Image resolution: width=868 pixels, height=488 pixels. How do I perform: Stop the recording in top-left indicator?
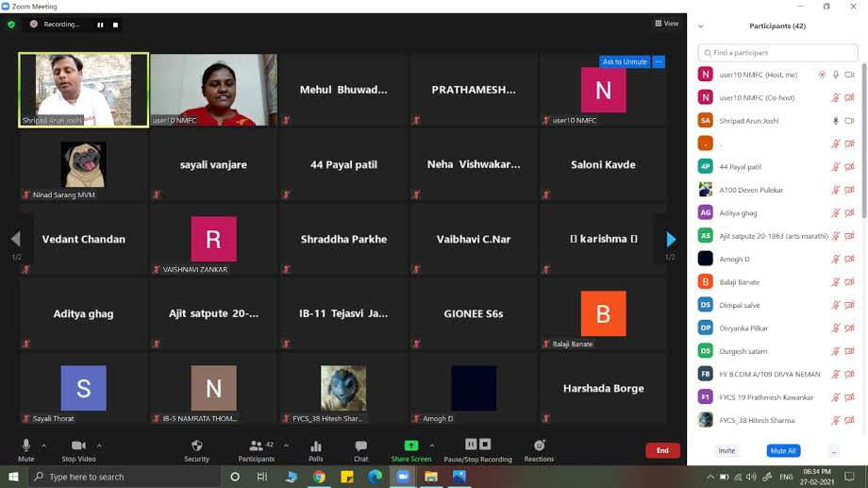coord(116,25)
